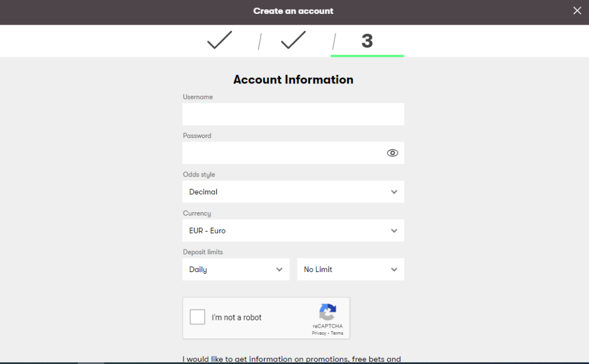Select step 3 in the progress header
589x364 pixels.
tap(367, 41)
